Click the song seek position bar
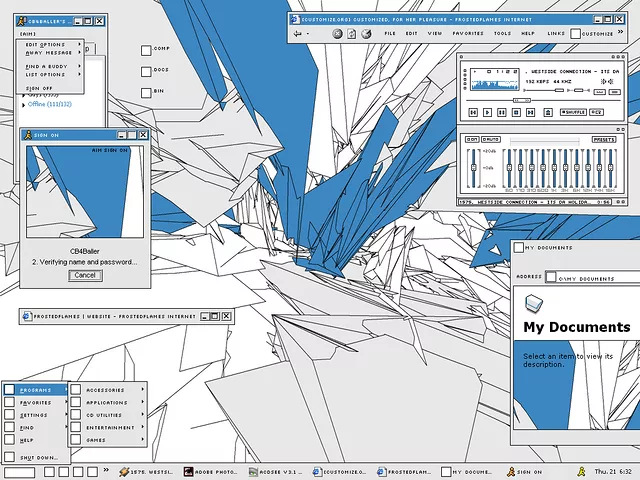640x480 pixels. coord(543,100)
